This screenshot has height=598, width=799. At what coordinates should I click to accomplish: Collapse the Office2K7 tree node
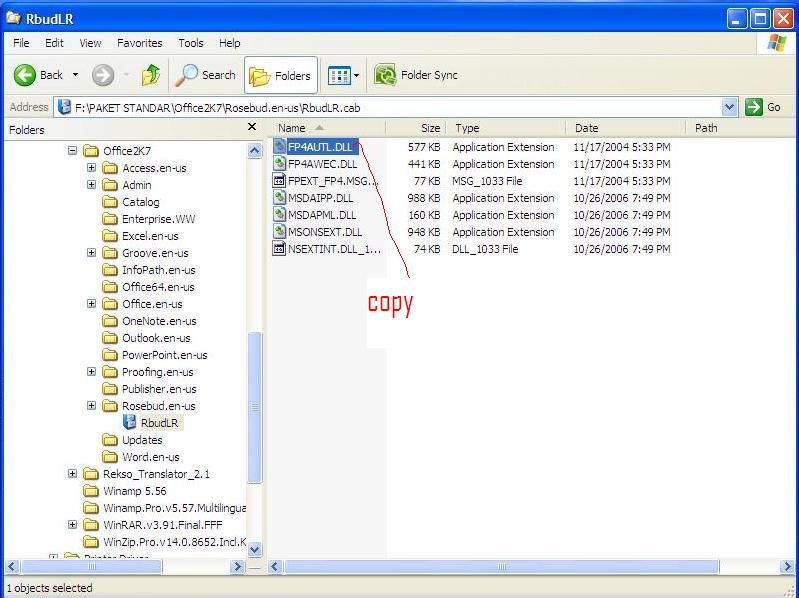(x=72, y=151)
